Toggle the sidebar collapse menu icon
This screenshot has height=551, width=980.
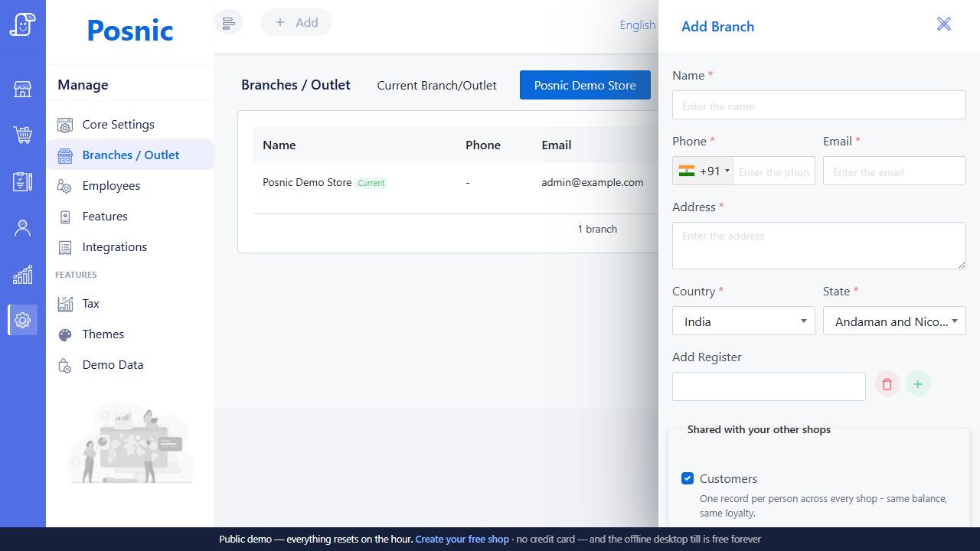228,23
